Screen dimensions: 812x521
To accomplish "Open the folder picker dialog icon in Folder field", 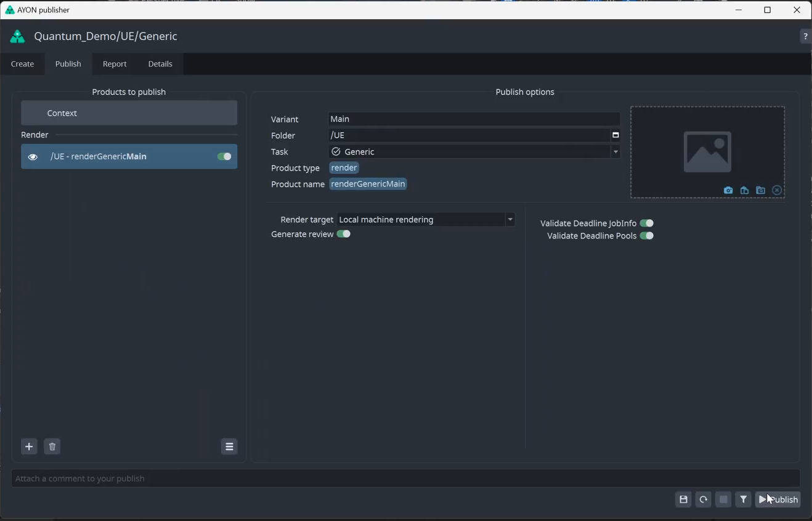I will (615, 135).
